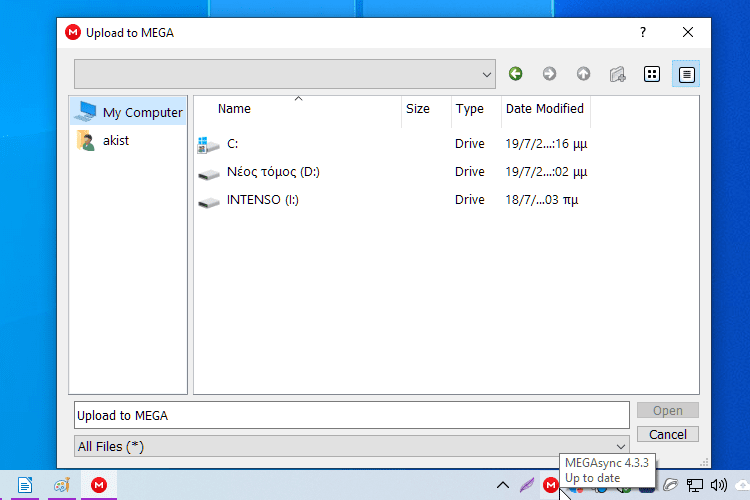
Task: Go back using the green Back arrow
Action: [x=515, y=74]
